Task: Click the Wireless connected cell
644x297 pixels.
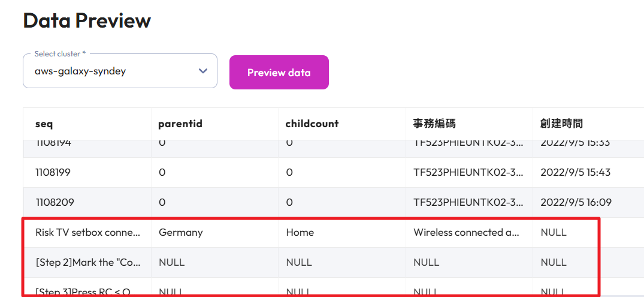Action: point(468,232)
